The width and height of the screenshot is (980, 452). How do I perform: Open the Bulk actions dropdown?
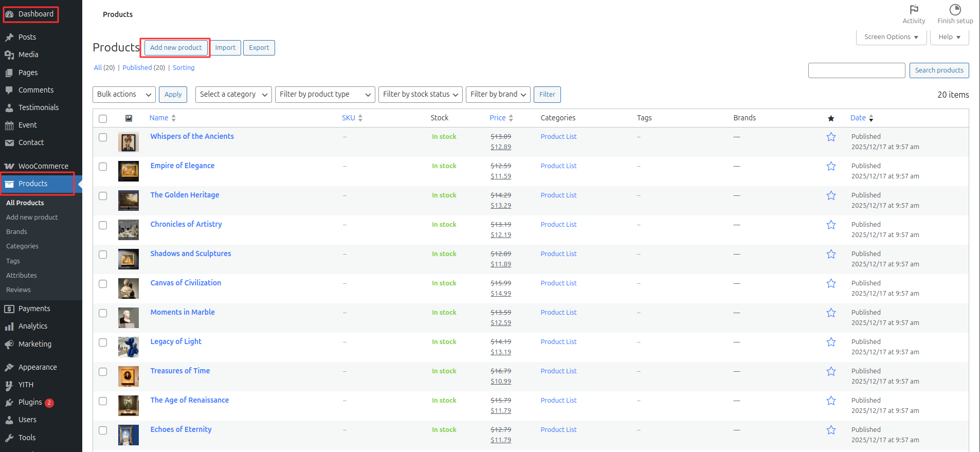[124, 95]
